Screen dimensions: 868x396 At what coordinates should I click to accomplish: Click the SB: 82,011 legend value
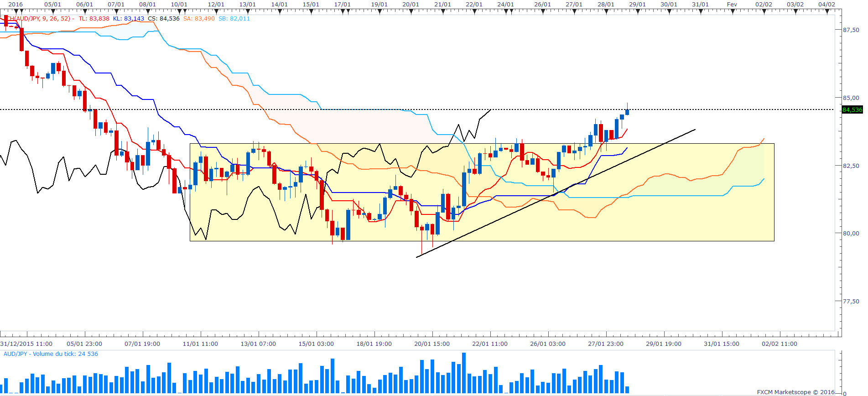tap(234, 19)
